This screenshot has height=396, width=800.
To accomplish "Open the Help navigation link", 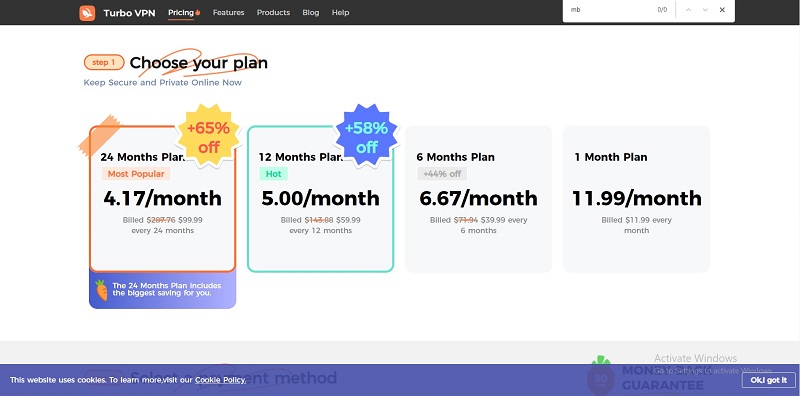I will (340, 12).
